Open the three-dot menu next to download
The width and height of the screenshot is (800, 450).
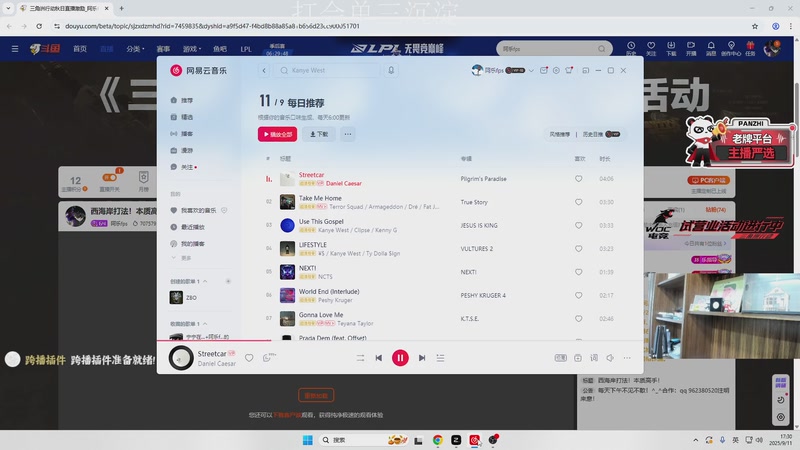(x=348, y=134)
